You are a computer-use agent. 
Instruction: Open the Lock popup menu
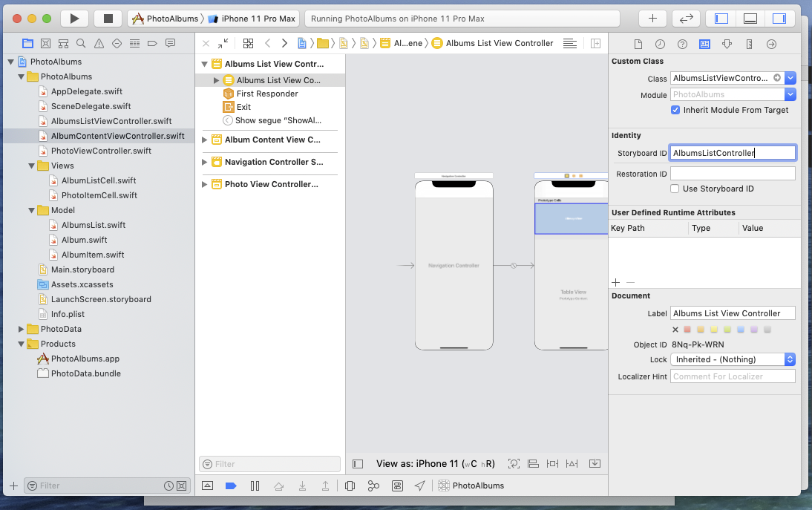point(733,359)
